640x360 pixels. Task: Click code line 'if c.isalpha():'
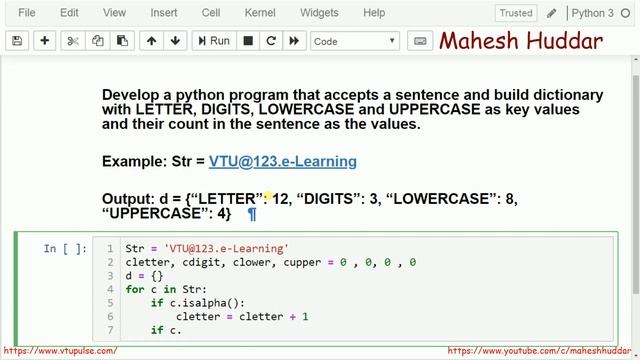click(198, 303)
